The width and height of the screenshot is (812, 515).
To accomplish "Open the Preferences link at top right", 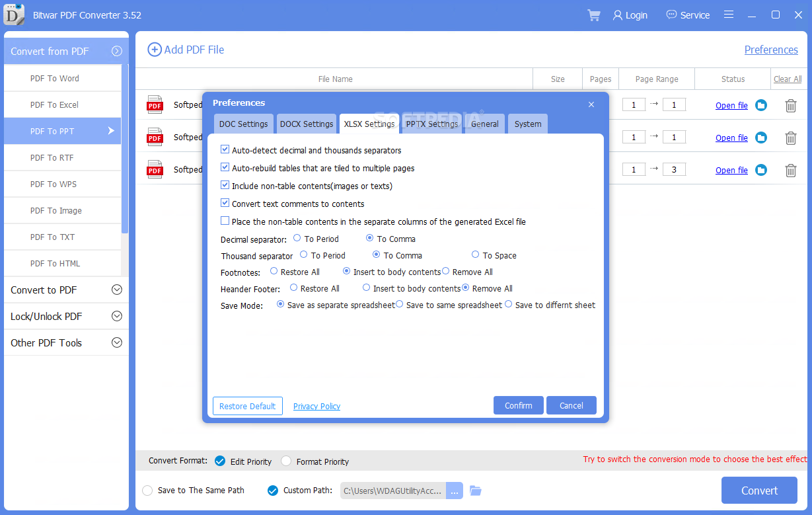I will (x=771, y=50).
